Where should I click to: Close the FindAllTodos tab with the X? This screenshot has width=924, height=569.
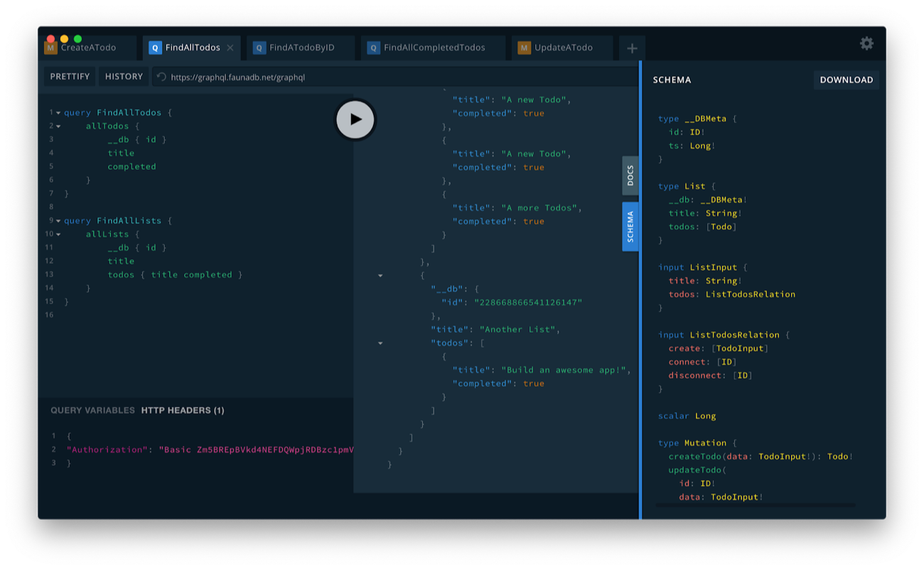tap(230, 48)
